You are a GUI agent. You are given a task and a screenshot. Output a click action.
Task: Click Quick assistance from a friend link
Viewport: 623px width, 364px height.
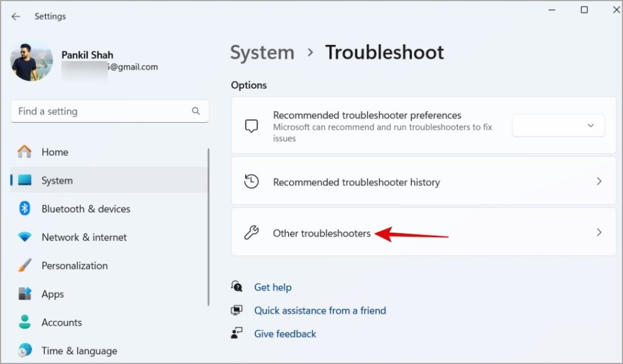[x=320, y=310]
